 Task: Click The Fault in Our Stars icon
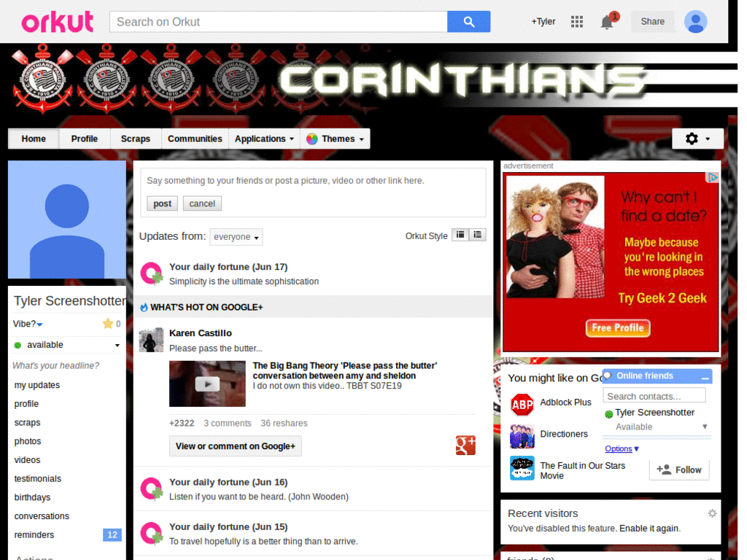click(522, 468)
